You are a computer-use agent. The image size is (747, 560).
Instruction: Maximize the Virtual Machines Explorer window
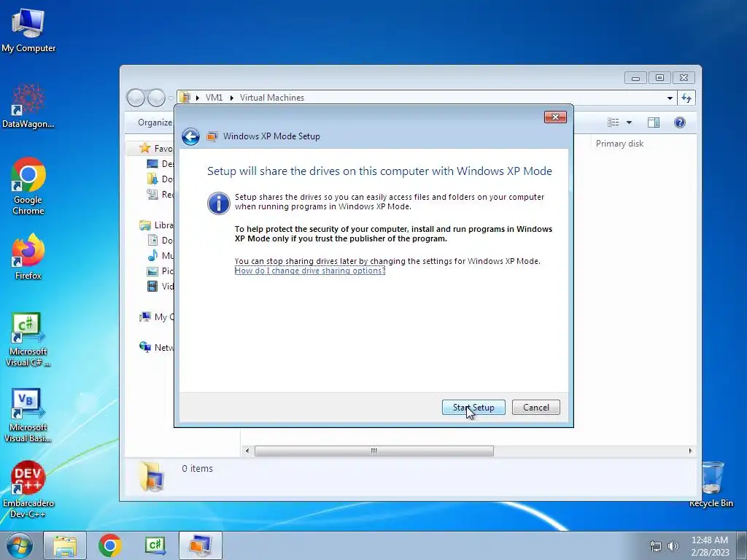[659, 77]
